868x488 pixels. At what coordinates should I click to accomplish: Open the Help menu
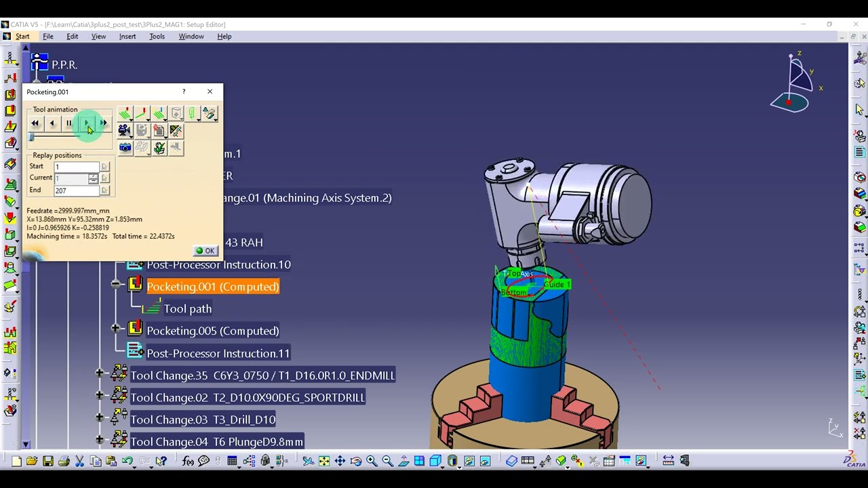tap(224, 37)
